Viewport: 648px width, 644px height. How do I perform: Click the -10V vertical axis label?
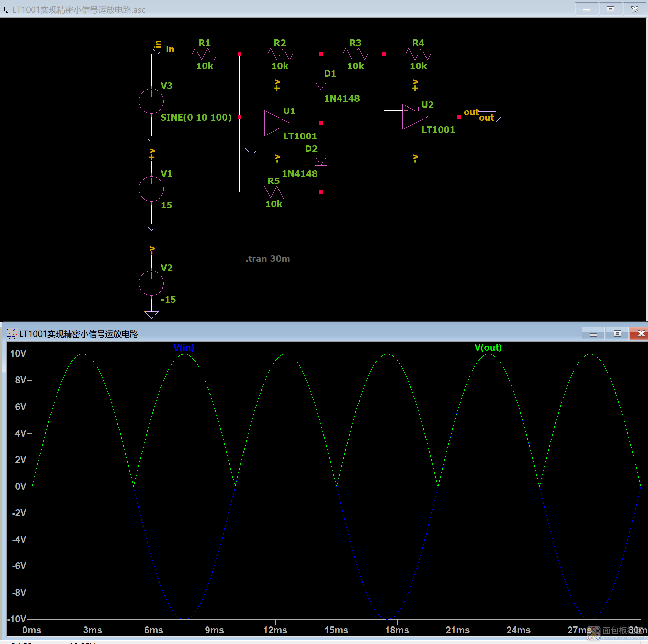point(17,619)
